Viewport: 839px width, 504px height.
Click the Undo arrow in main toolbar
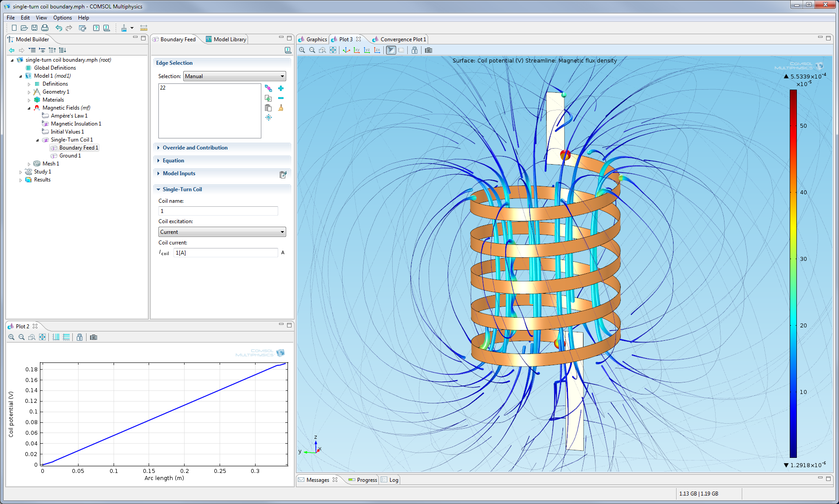pyautogui.click(x=59, y=28)
